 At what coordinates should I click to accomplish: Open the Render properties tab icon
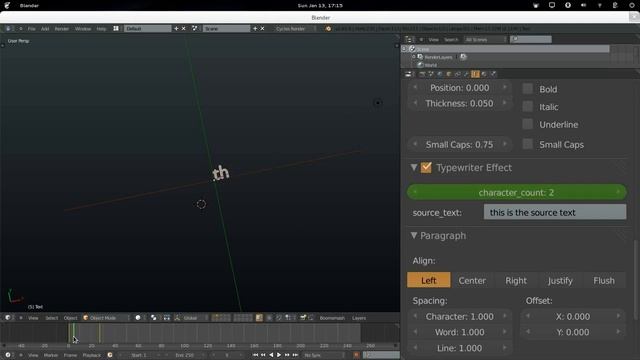tap(422, 74)
